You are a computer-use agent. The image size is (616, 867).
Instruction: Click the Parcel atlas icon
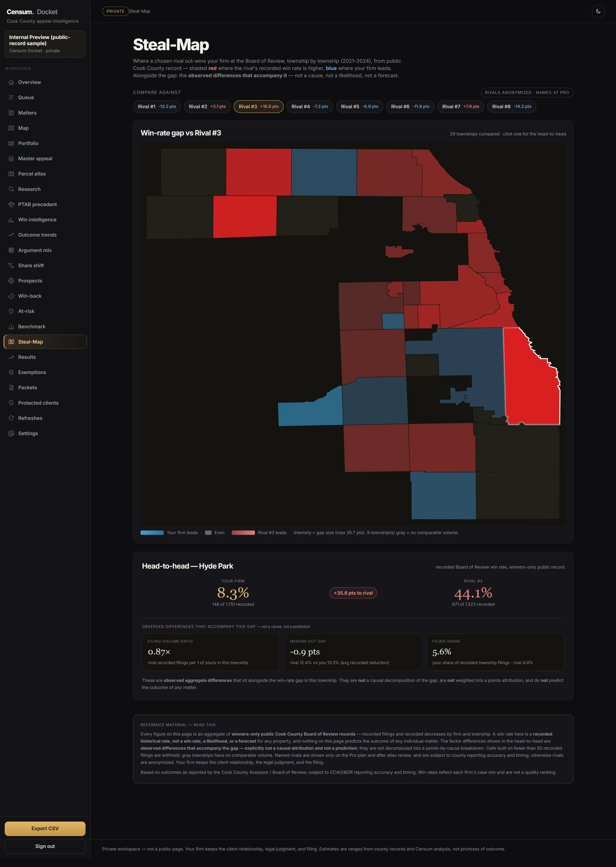click(x=11, y=174)
